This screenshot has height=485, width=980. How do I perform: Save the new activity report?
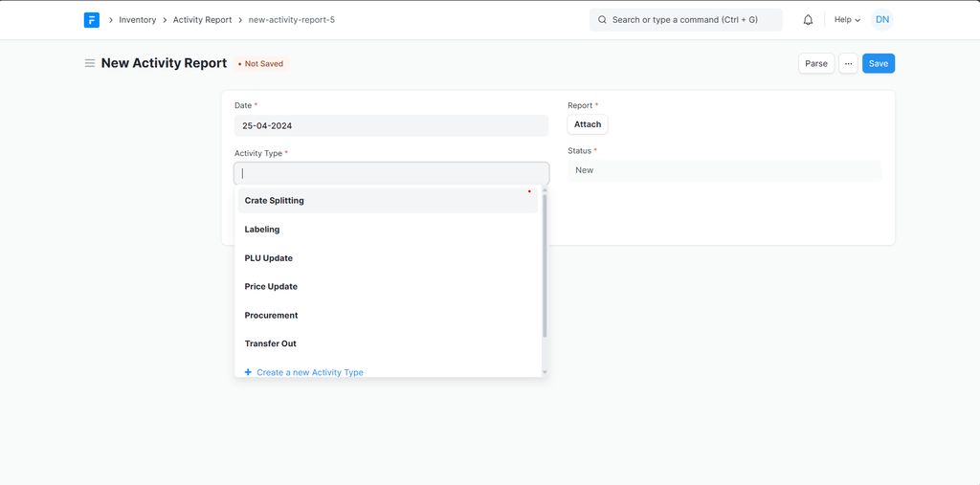(x=879, y=63)
